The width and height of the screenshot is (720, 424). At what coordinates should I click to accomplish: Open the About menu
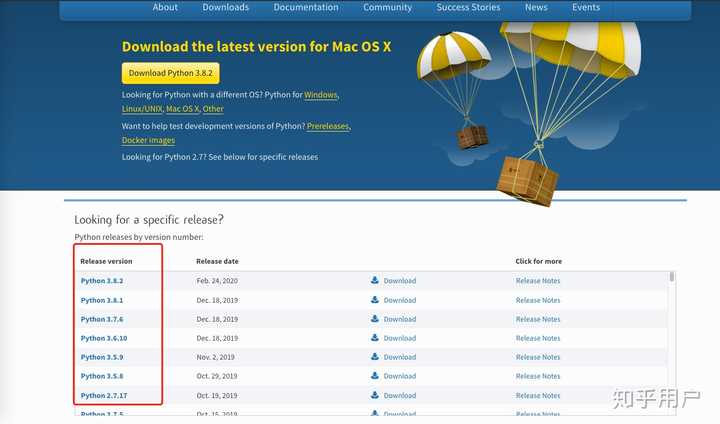165,7
